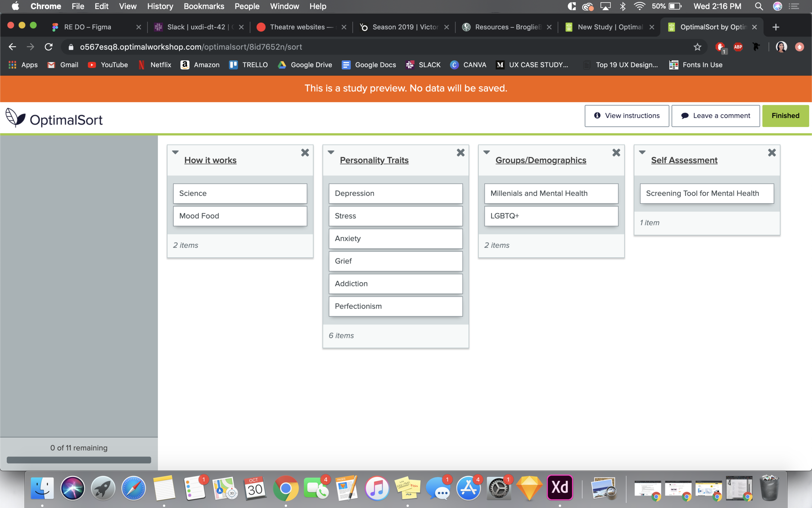Open a new Chrome tab
Screen dimensions: 812x508
776,27
